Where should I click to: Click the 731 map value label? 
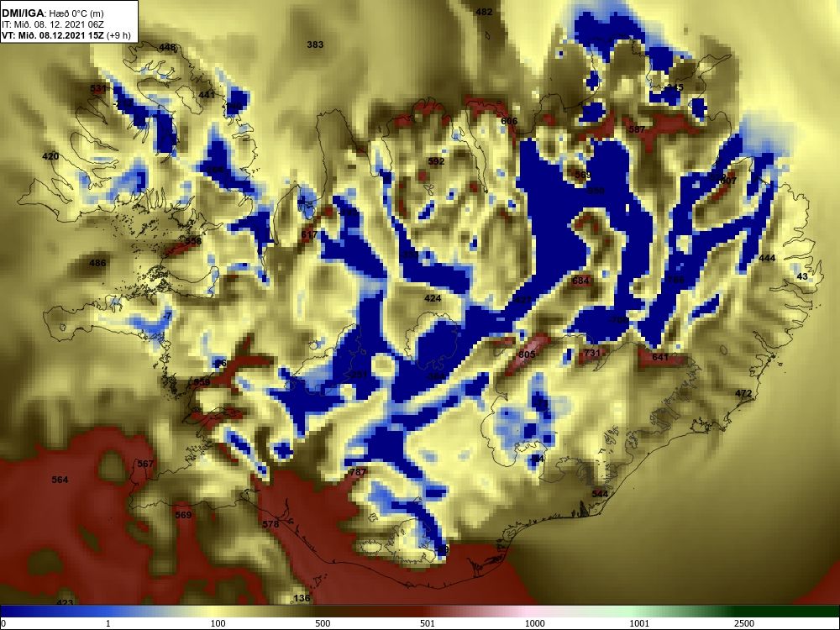click(592, 353)
